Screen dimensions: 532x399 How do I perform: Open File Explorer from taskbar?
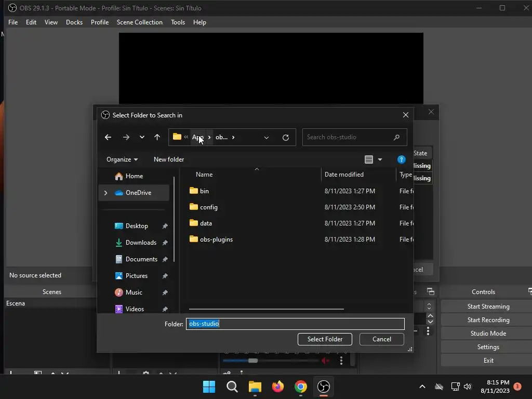pos(255,387)
